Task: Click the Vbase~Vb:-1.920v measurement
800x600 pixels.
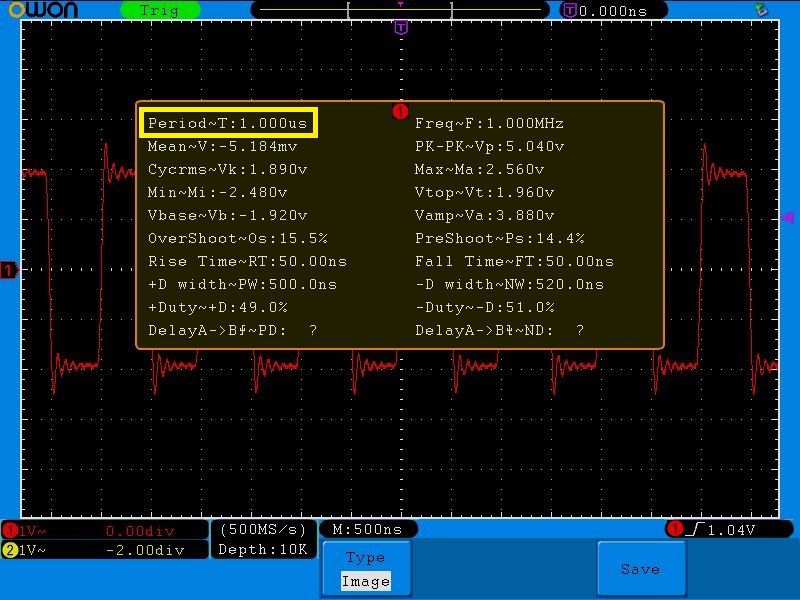Action: point(228,215)
